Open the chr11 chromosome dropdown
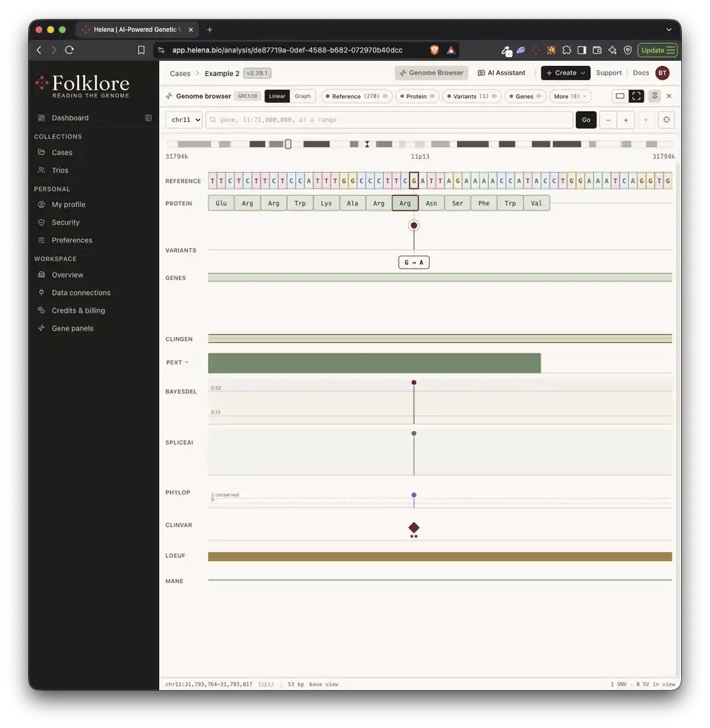This screenshot has height=728, width=710. pyautogui.click(x=184, y=120)
